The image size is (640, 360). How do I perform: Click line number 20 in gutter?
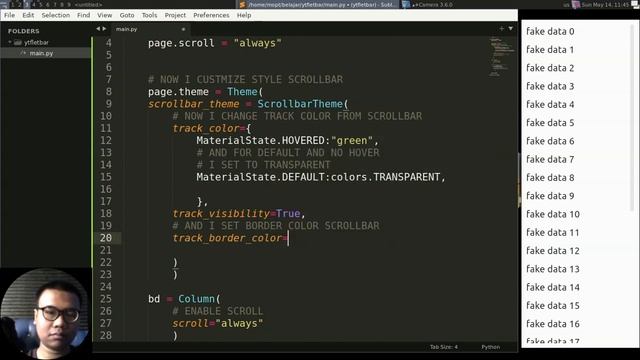(106, 238)
